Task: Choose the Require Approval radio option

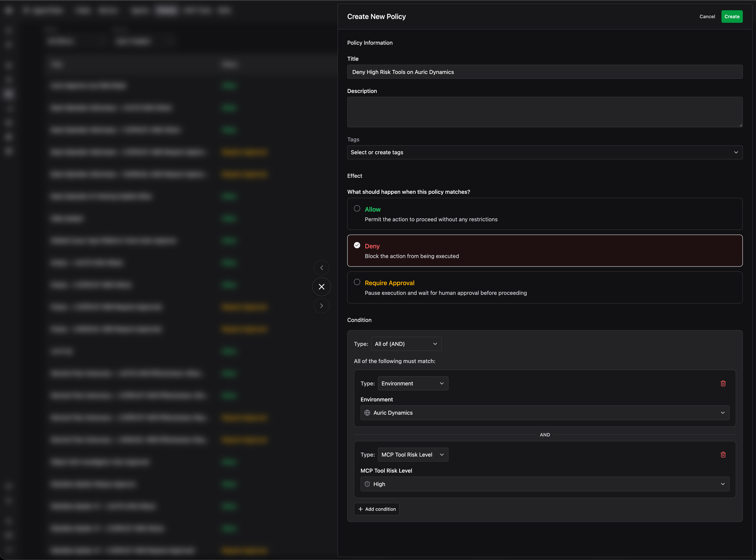Action: [357, 282]
